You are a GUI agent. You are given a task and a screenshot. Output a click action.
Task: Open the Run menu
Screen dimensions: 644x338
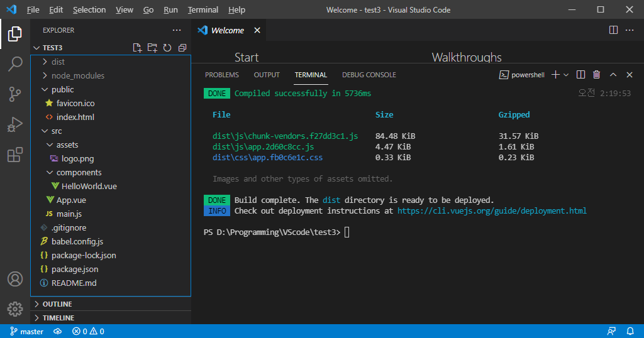tap(170, 10)
